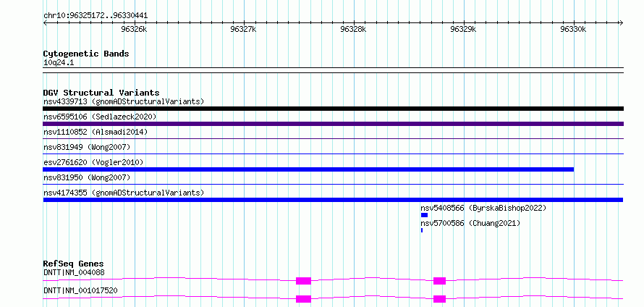Viewport: 644px width, 307px height.
Task: Select variant label nsv831949 (Wong2007)
Action: point(87,147)
